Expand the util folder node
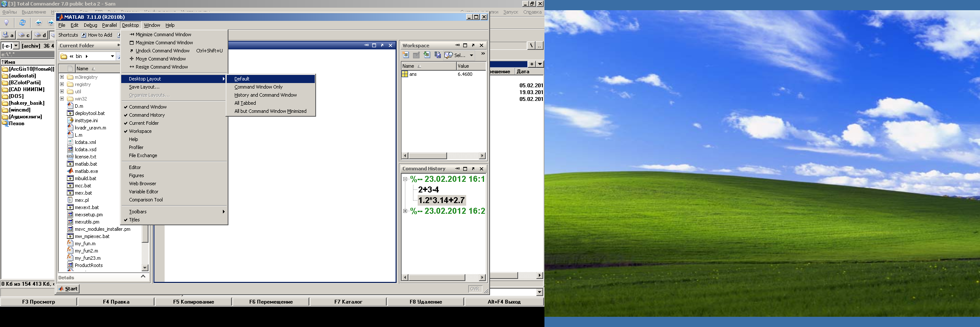The image size is (980, 327). (x=62, y=92)
